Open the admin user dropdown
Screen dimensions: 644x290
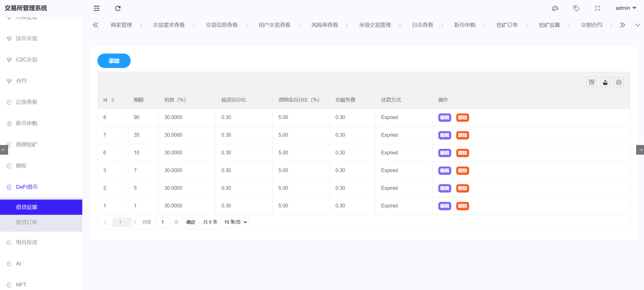click(x=626, y=8)
